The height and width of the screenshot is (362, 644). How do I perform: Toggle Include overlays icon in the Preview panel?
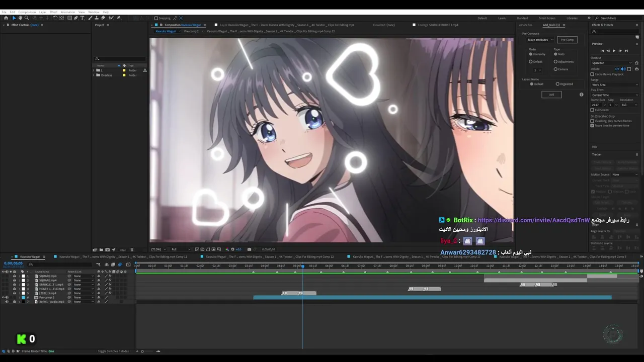[629, 69]
